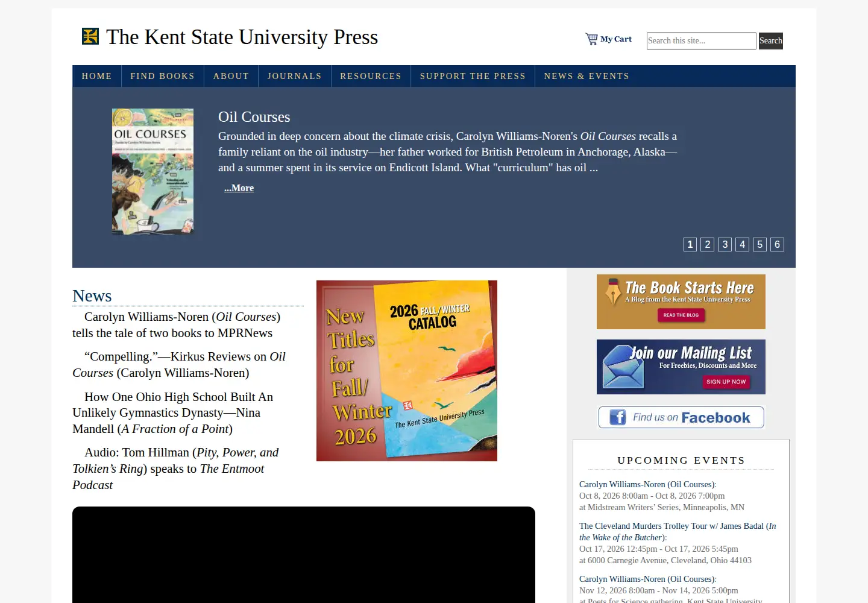Click the Join our Mailing List banner
868x603 pixels.
click(x=681, y=367)
